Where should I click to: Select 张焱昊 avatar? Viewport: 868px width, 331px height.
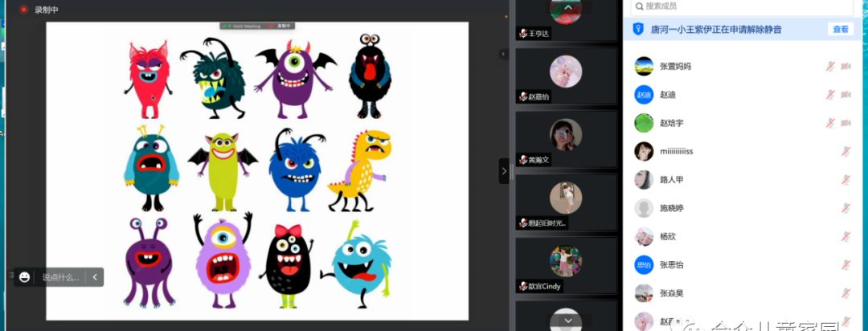[x=644, y=293]
